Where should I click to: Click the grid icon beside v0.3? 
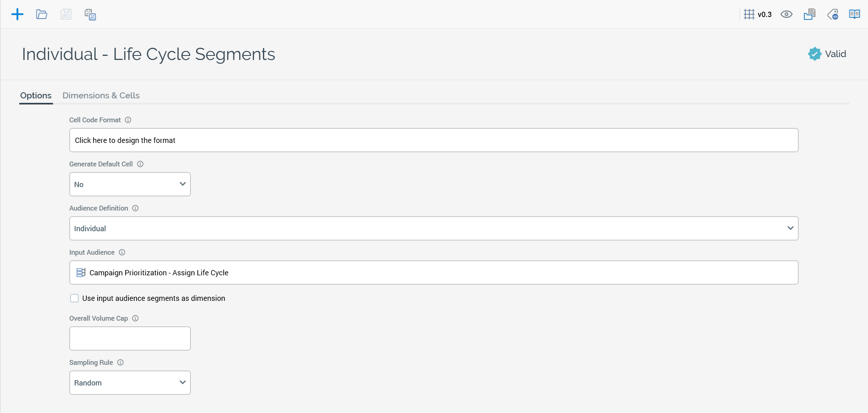click(x=749, y=15)
